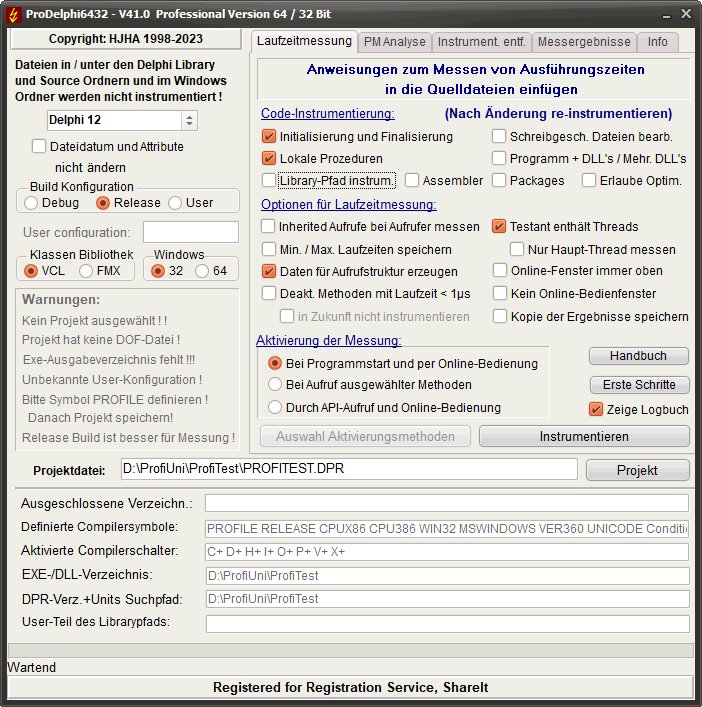Choose FMX class library option
This screenshot has width=702, height=707.
(x=86, y=271)
